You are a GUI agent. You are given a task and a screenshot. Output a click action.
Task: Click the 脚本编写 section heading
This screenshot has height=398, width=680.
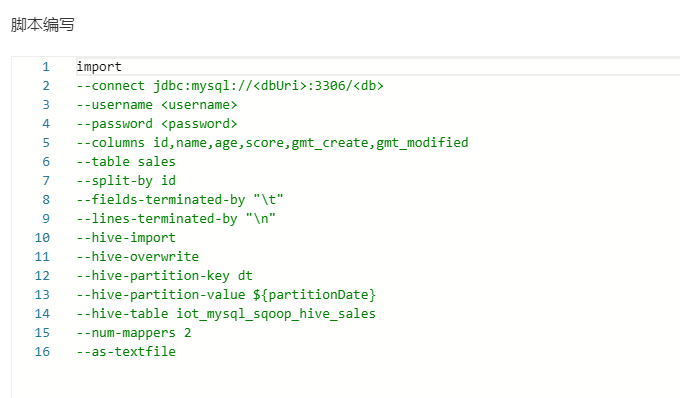[42, 25]
